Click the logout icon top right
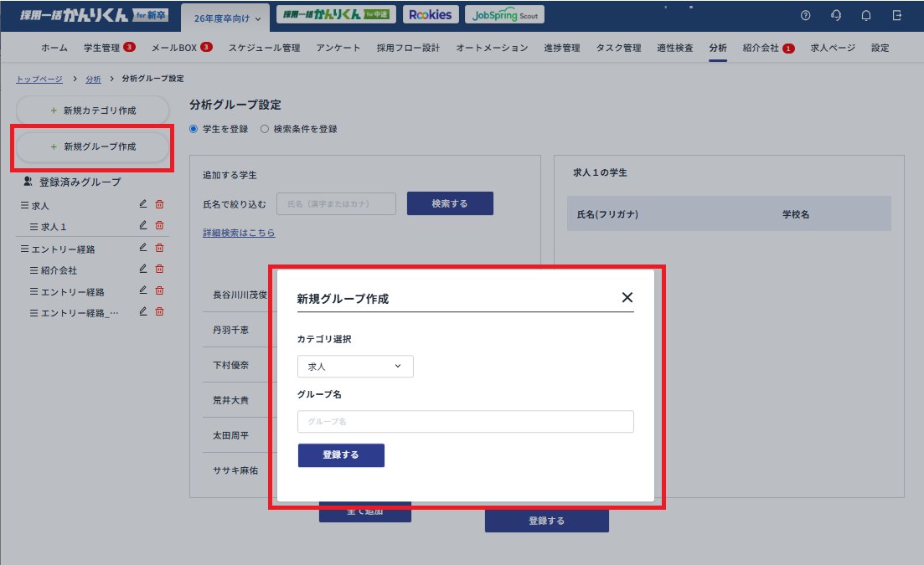Screen dimensions: 924x565 pos(896,14)
